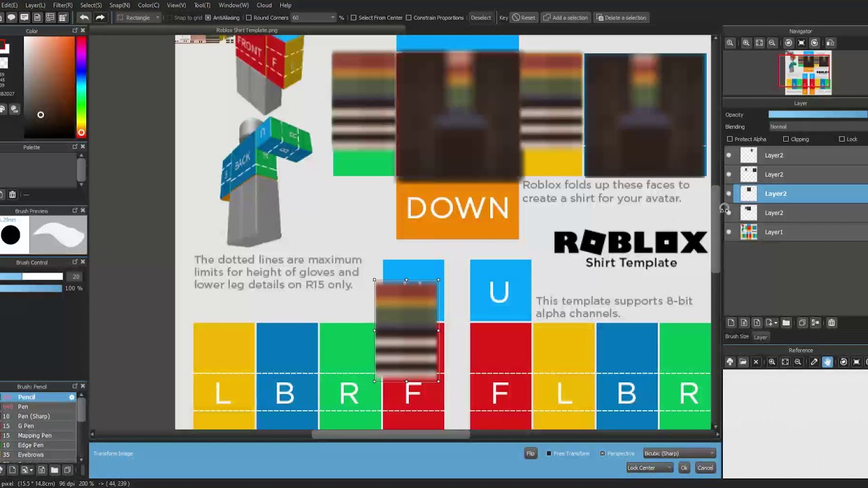Open the Cloud menu

[264, 5]
